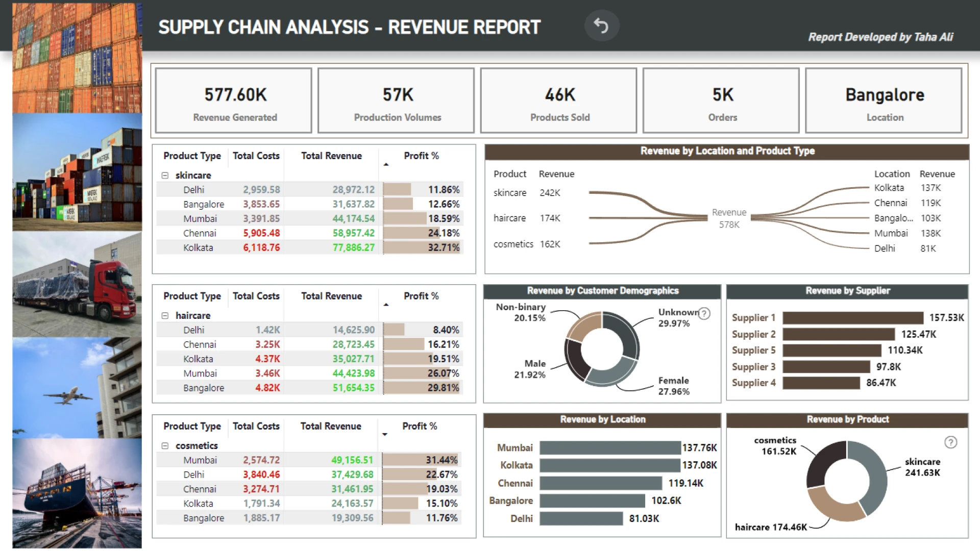The image size is (980, 551).
Task: Click the Bangalore bar in Revenue by Location
Action: pyautogui.click(x=592, y=500)
